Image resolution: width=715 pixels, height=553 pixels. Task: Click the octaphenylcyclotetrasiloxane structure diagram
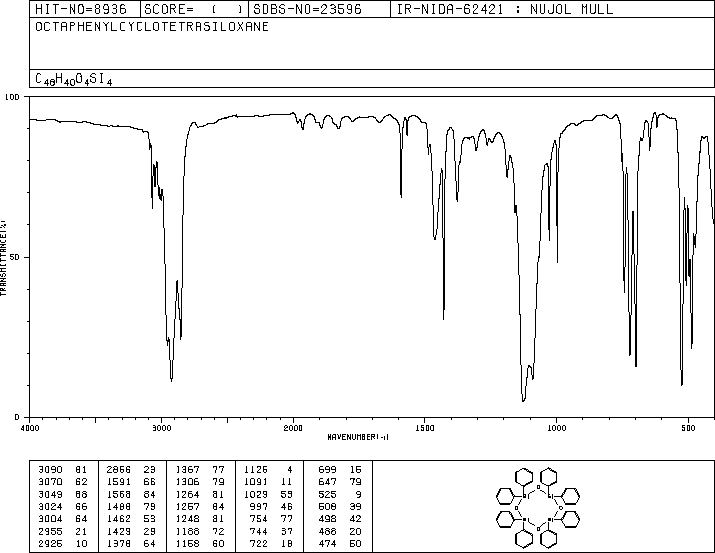pos(538,507)
